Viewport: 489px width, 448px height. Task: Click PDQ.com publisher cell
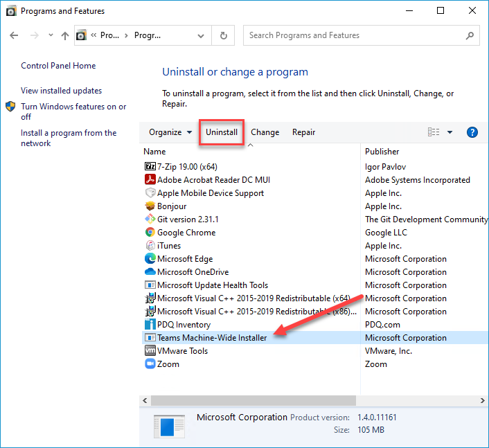(382, 325)
